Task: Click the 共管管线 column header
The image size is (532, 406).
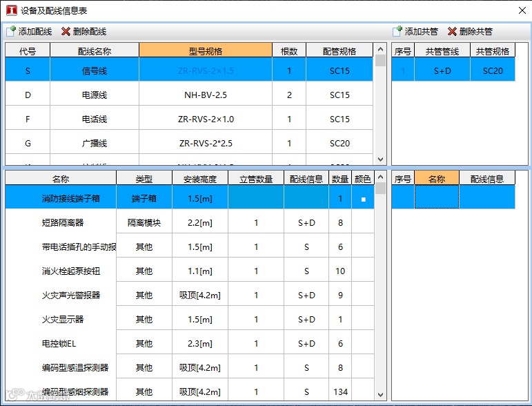Action: (x=442, y=50)
